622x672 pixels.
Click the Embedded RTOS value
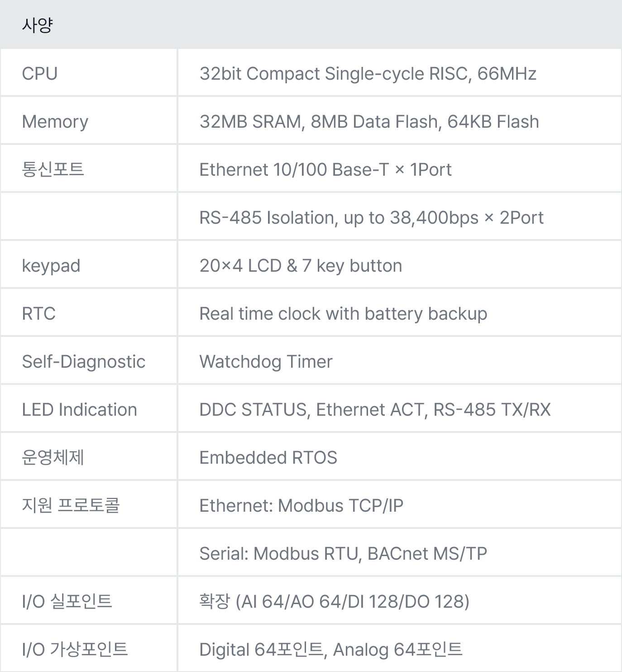[268, 458]
